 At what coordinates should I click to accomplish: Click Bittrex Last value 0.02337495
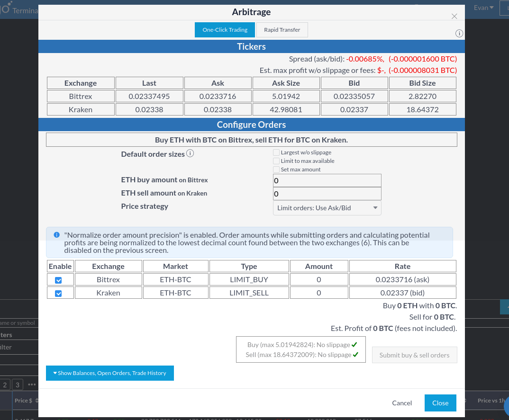149,96
